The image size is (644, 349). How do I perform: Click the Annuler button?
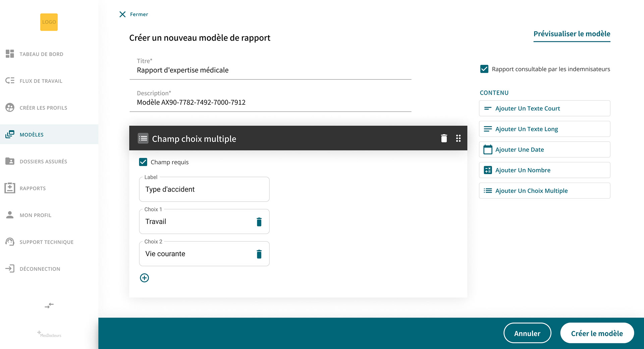click(x=527, y=333)
